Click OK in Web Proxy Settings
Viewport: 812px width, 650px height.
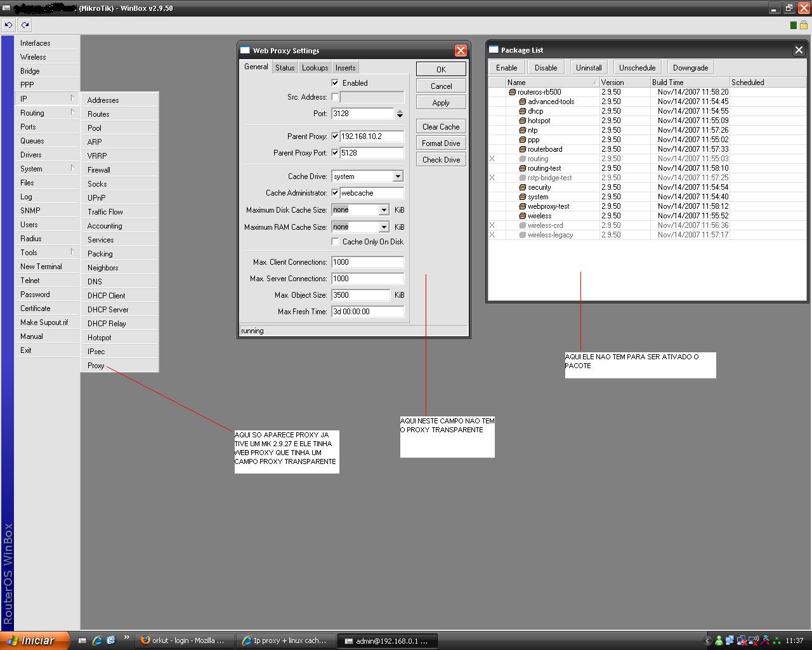pyautogui.click(x=441, y=69)
